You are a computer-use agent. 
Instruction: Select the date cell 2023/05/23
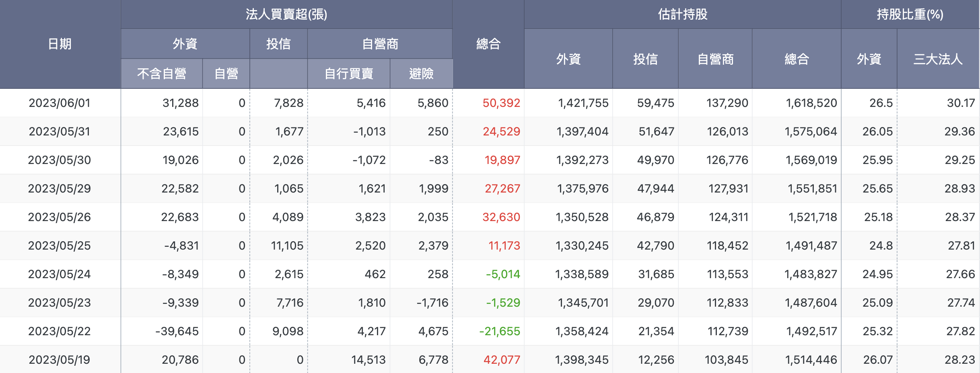point(60,303)
